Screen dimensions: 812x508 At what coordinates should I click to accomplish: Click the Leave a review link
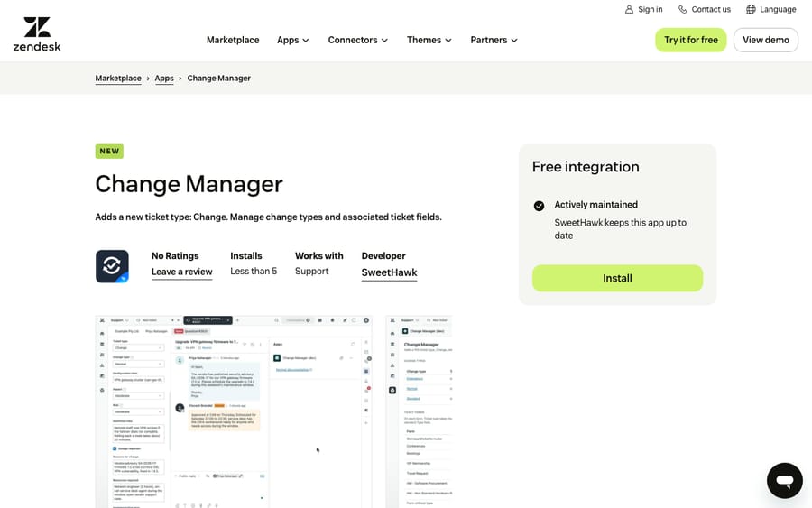tap(181, 272)
